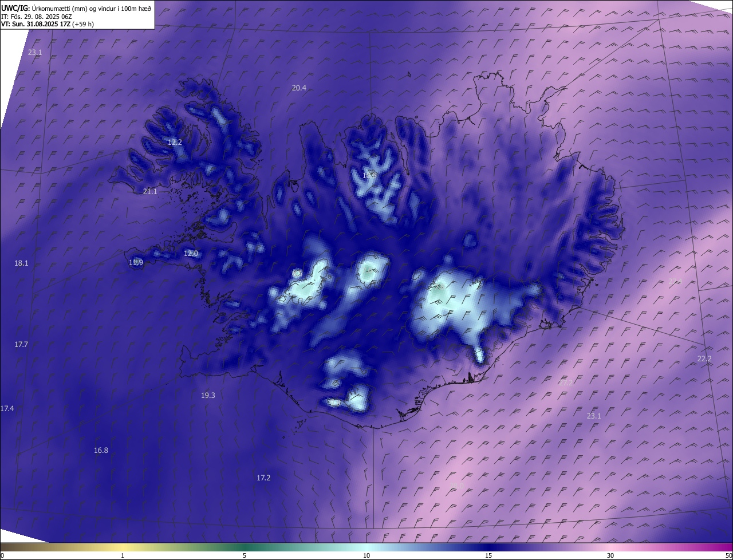Click the 17.7 value label
Viewport: 733px width, 560px height.
[x=21, y=344]
